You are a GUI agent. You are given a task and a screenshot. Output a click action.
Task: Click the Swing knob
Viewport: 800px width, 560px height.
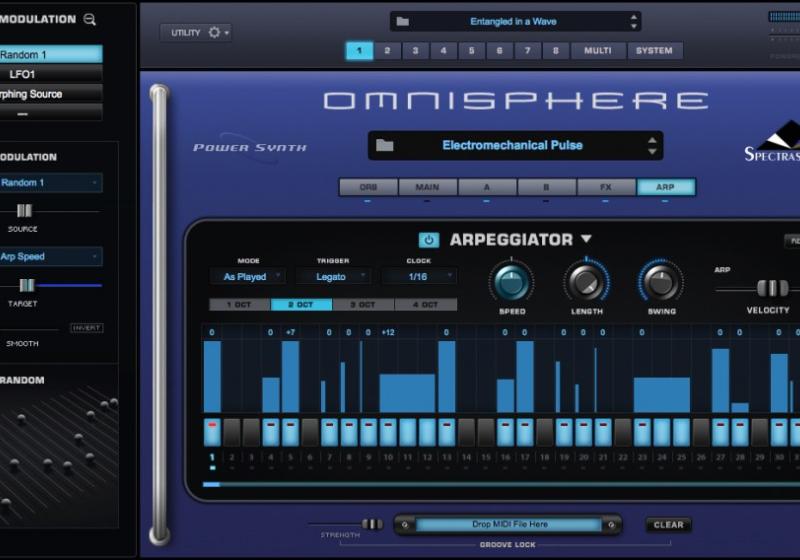point(661,282)
